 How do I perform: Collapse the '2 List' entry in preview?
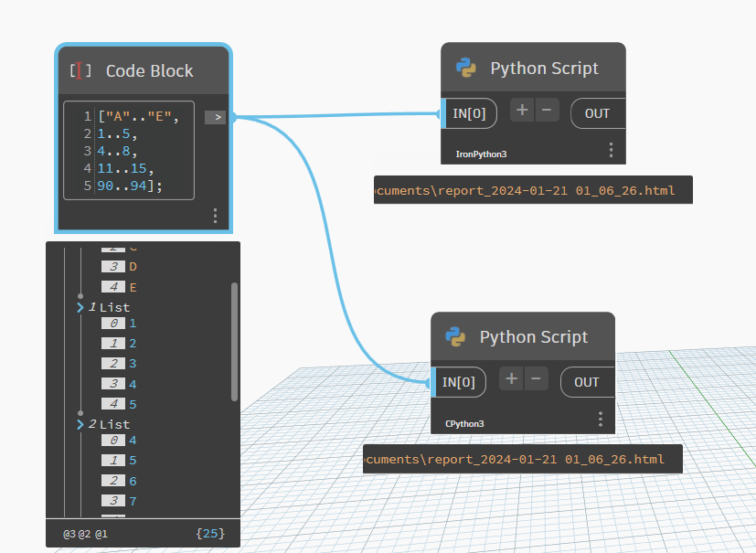tap(81, 425)
